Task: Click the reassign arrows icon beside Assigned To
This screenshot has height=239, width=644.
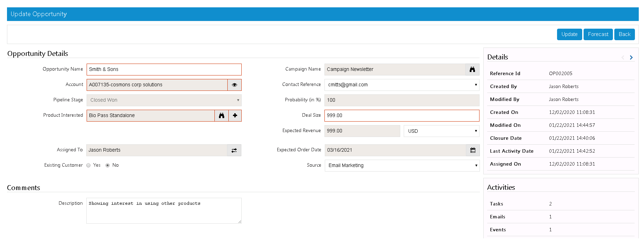Action: coord(234,150)
